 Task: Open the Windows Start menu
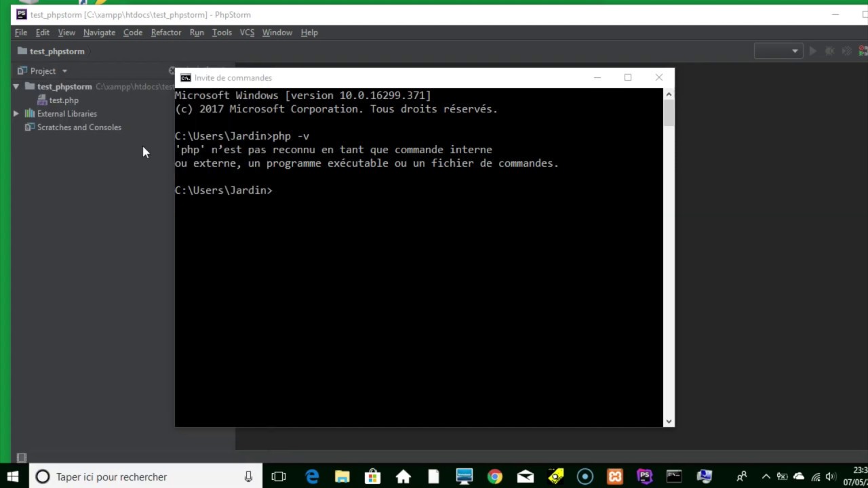[13, 476]
